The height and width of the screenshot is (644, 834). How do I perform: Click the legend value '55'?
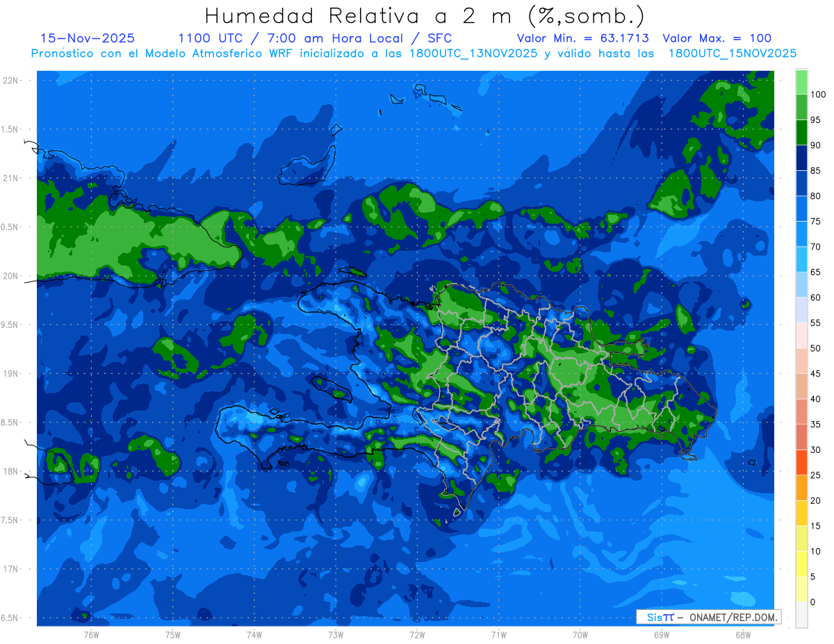pos(815,323)
